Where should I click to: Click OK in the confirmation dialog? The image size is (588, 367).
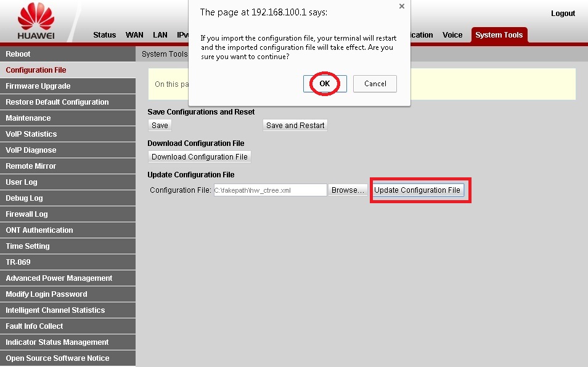(325, 84)
